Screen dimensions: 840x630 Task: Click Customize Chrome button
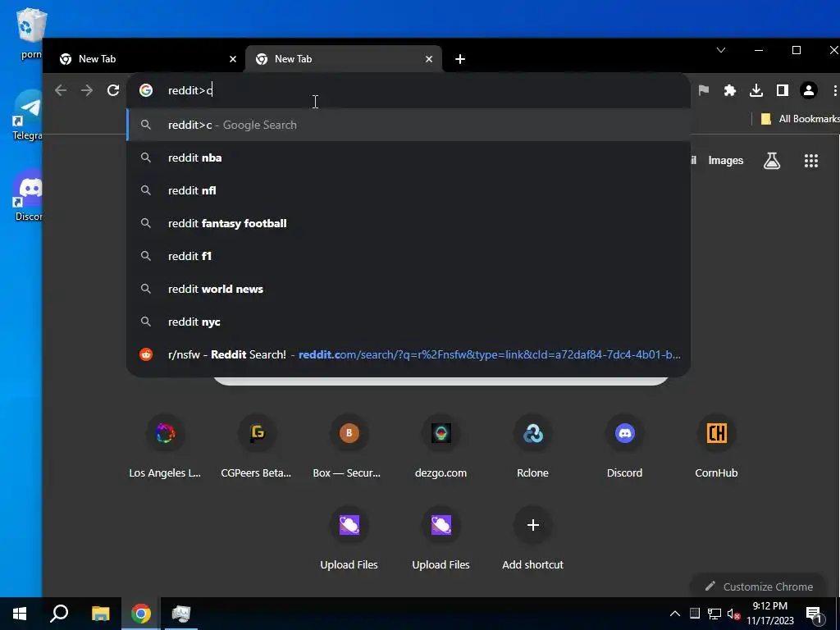(759, 587)
